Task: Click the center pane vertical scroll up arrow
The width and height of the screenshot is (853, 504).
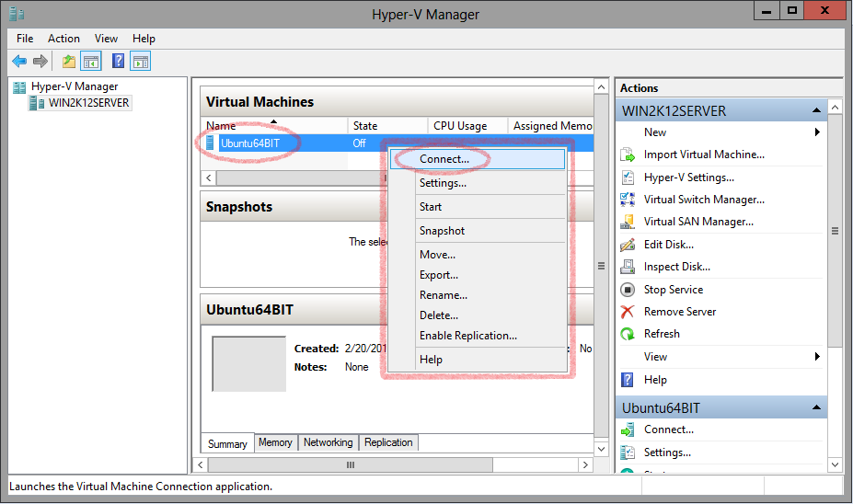Action: point(601,87)
